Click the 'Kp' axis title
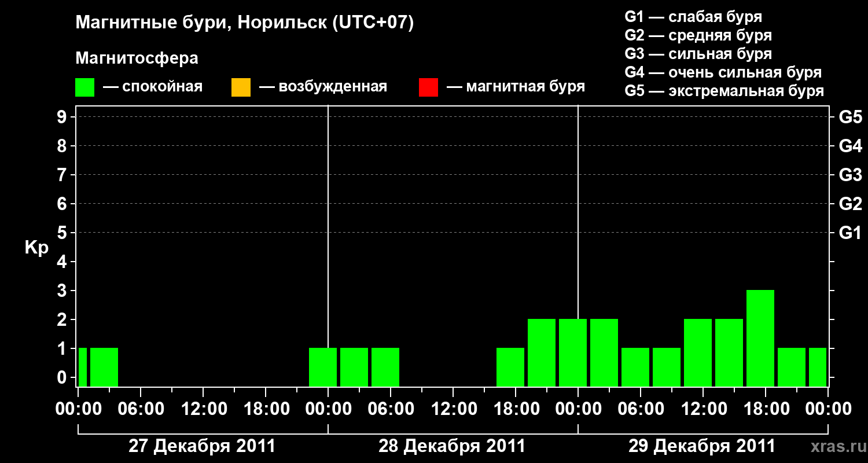This screenshot has height=463, width=868. [x=36, y=248]
